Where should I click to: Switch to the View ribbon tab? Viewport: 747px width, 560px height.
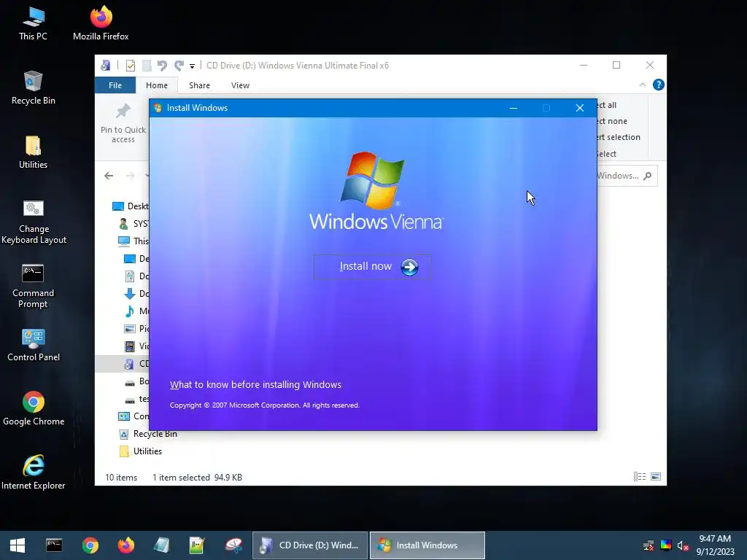click(x=240, y=85)
